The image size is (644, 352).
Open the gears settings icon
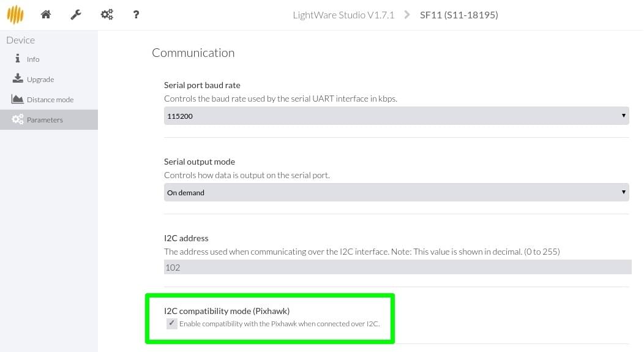click(x=107, y=15)
